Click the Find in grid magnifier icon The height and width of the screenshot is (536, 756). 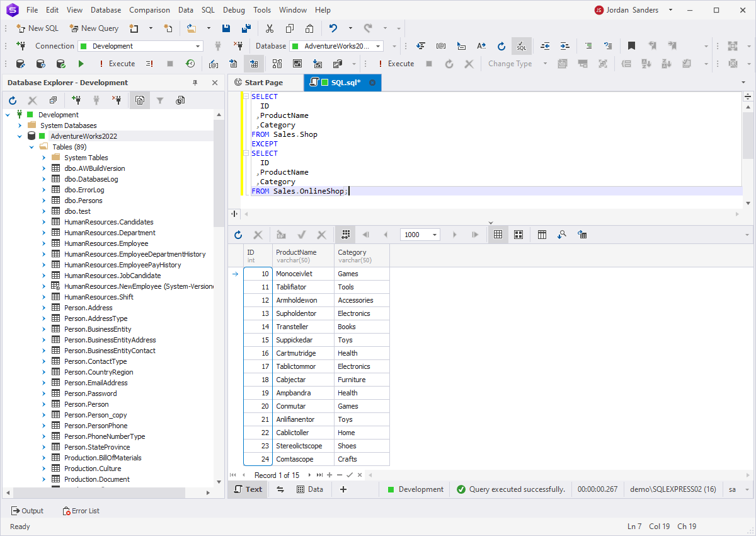(562, 235)
